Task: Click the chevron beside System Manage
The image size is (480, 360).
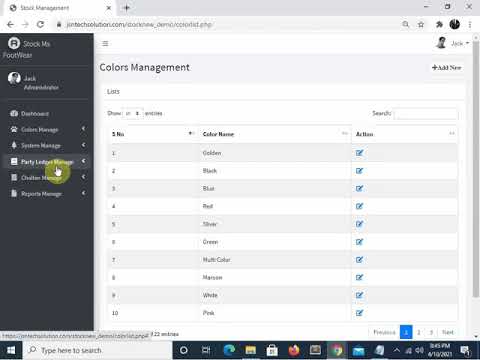Action: (x=83, y=145)
